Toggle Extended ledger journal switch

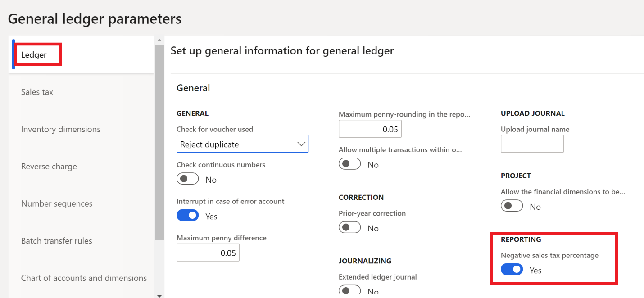(x=350, y=291)
